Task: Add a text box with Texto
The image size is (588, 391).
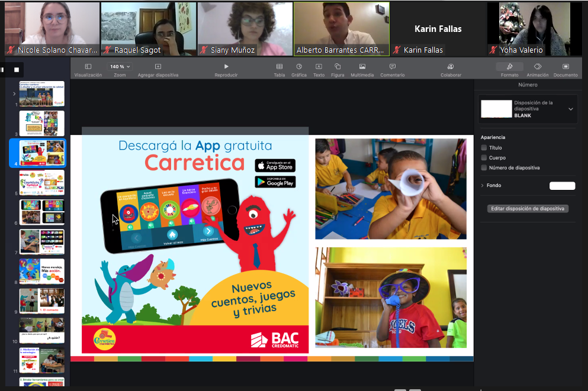Action: [319, 70]
